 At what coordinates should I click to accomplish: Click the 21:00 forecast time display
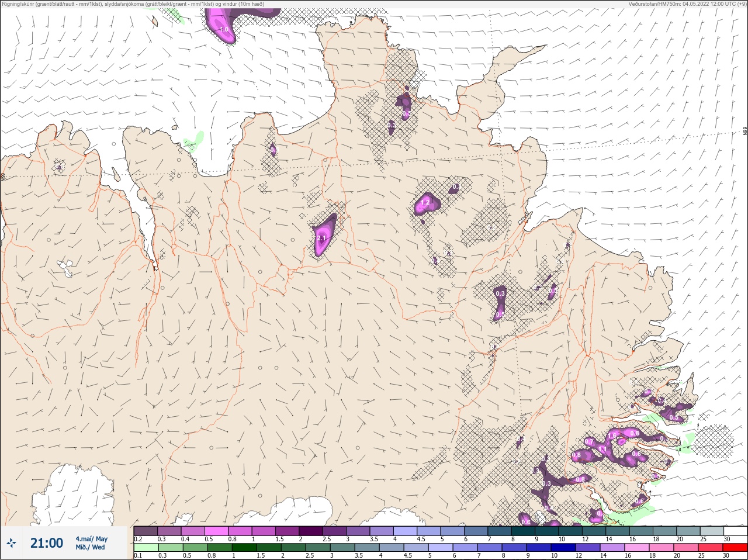point(47,543)
